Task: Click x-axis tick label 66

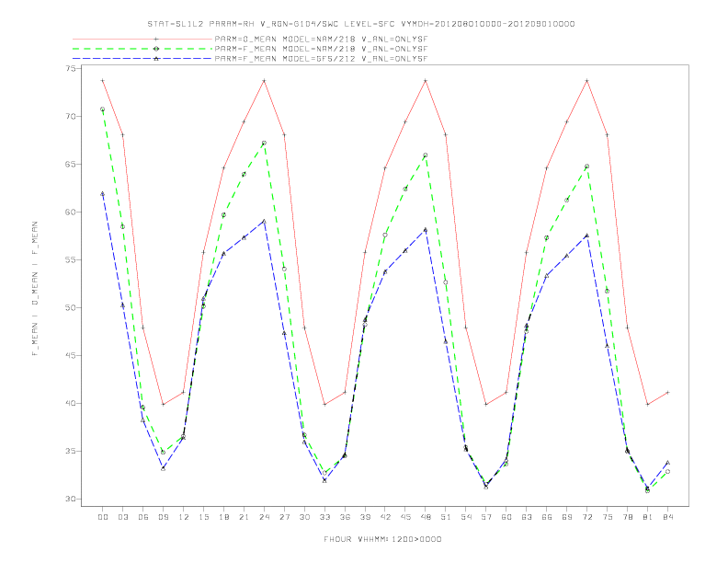Action: pos(547,517)
